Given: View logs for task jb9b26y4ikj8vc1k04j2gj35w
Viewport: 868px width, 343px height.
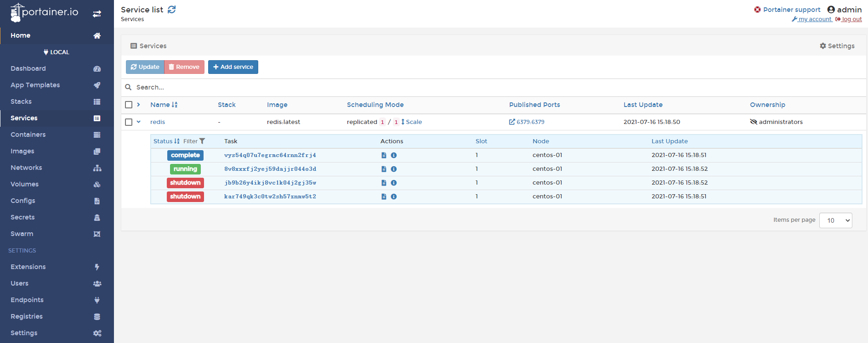Looking at the screenshot, I should (x=384, y=183).
